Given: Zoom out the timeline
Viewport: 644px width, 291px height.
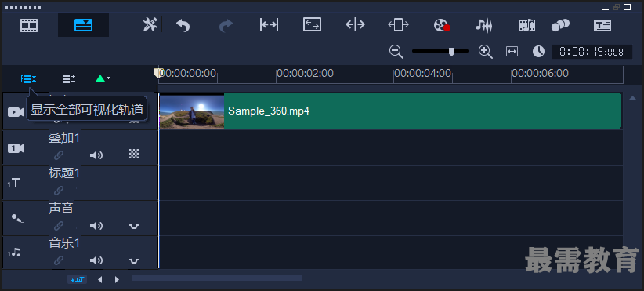Looking at the screenshot, I should (x=396, y=52).
